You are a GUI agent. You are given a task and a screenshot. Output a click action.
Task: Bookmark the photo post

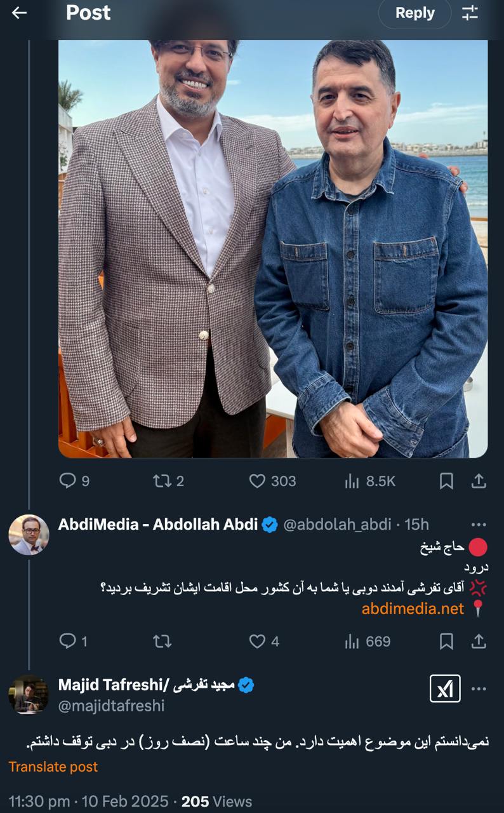pyautogui.click(x=446, y=481)
